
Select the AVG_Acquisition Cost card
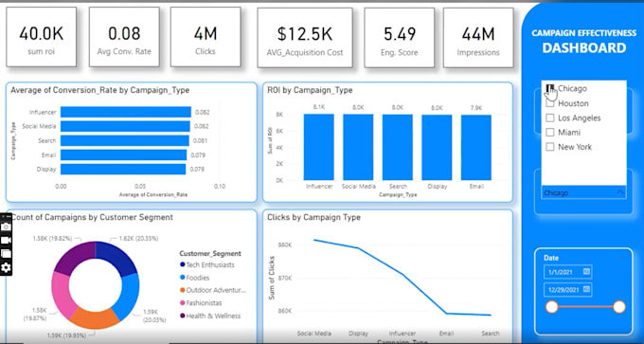305,38
